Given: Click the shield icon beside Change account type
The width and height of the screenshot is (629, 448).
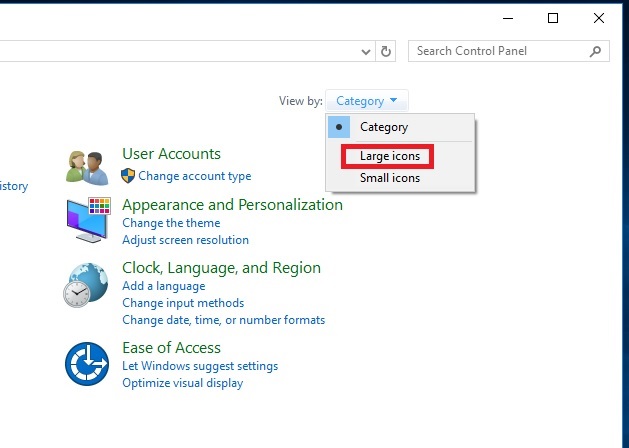Looking at the screenshot, I should [128, 176].
